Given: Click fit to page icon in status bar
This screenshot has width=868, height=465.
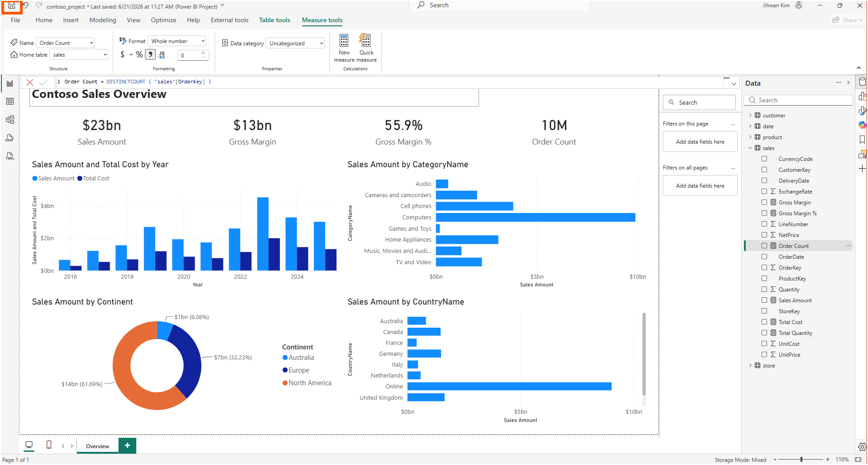Looking at the screenshot, I should click(x=858, y=460).
